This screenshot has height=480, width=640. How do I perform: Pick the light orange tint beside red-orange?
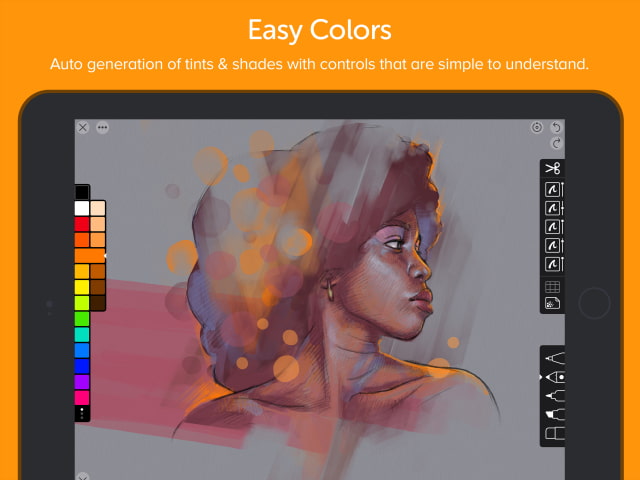(x=98, y=240)
